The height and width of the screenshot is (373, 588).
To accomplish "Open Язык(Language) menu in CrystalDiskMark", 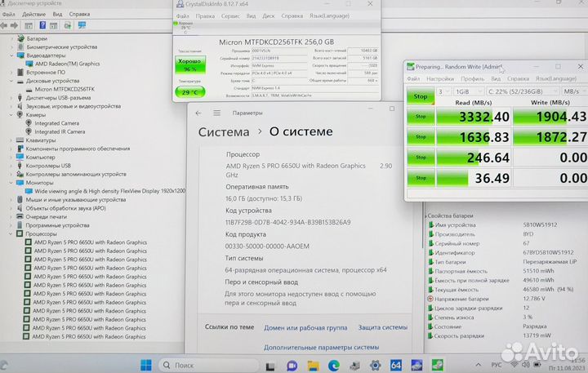I will (x=556, y=78).
